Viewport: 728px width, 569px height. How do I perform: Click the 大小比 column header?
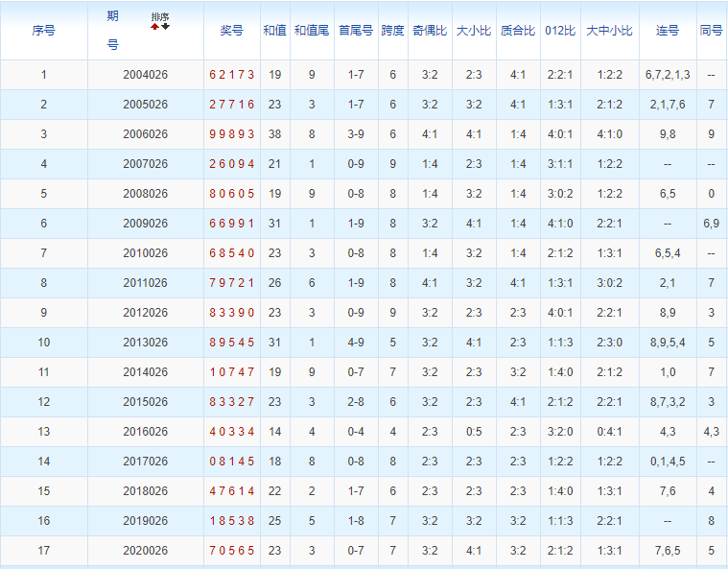point(474,31)
